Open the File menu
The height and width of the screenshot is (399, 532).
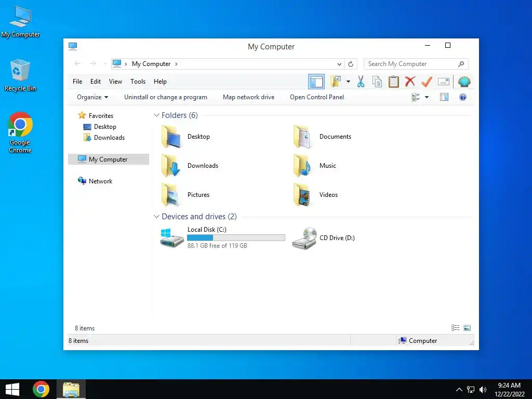pyautogui.click(x=77, y=82)
